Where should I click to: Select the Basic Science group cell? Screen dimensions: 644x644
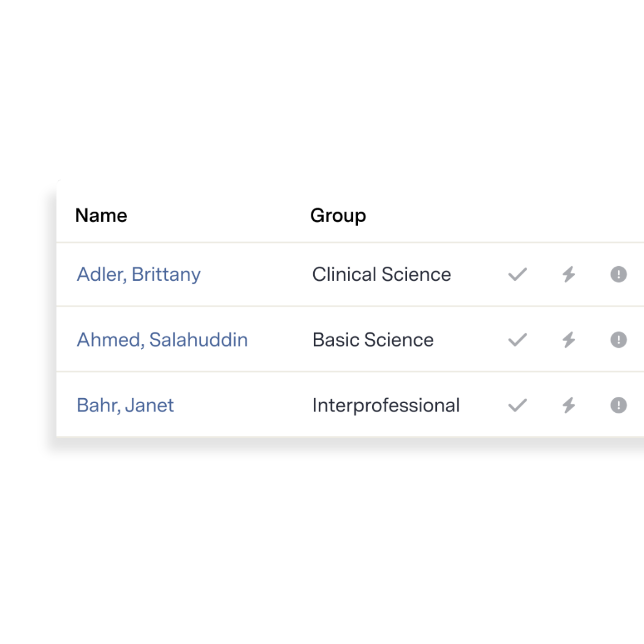373,340
